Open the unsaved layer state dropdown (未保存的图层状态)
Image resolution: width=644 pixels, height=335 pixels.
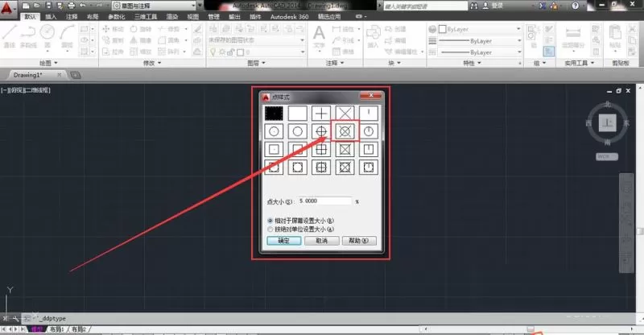click(x=256, y=40)
